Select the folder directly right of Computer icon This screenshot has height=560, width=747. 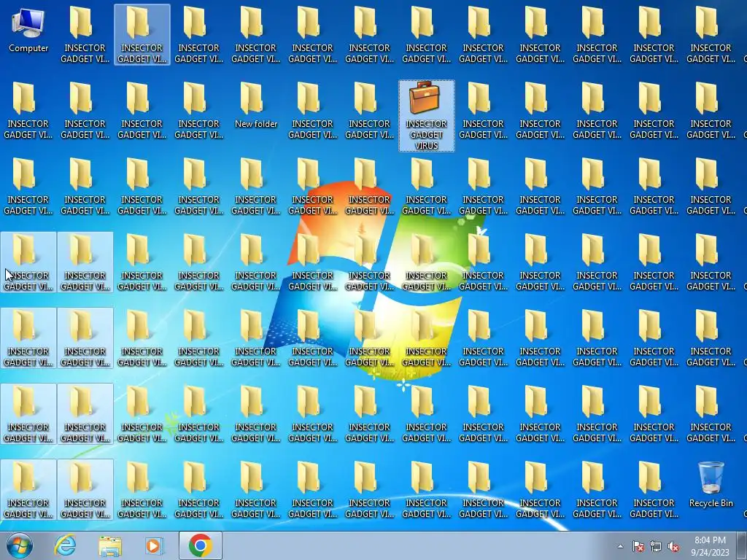coord(85,34)
